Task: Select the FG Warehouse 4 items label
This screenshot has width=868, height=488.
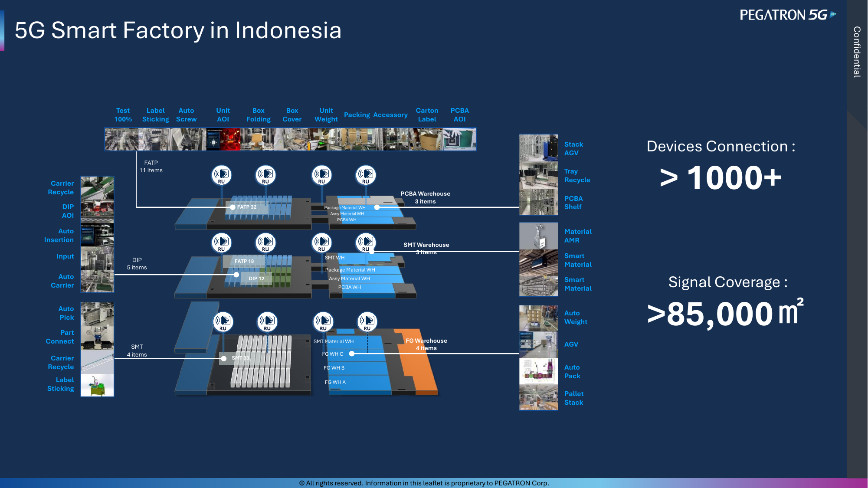Action: coord(426,344)
